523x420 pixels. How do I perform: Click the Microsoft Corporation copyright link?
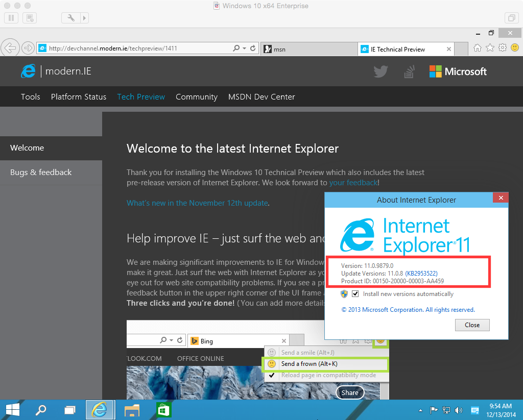408,310
